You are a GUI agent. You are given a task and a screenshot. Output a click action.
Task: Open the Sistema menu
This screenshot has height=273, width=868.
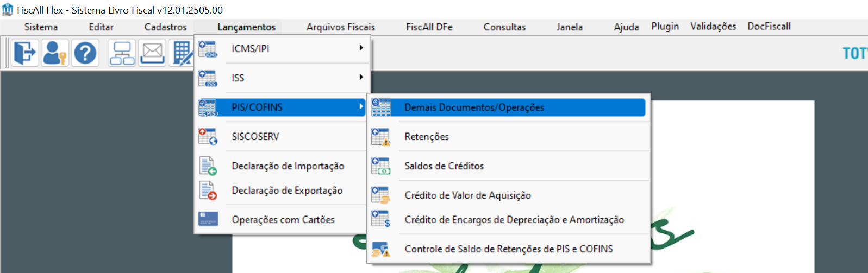tap(41, 27)
